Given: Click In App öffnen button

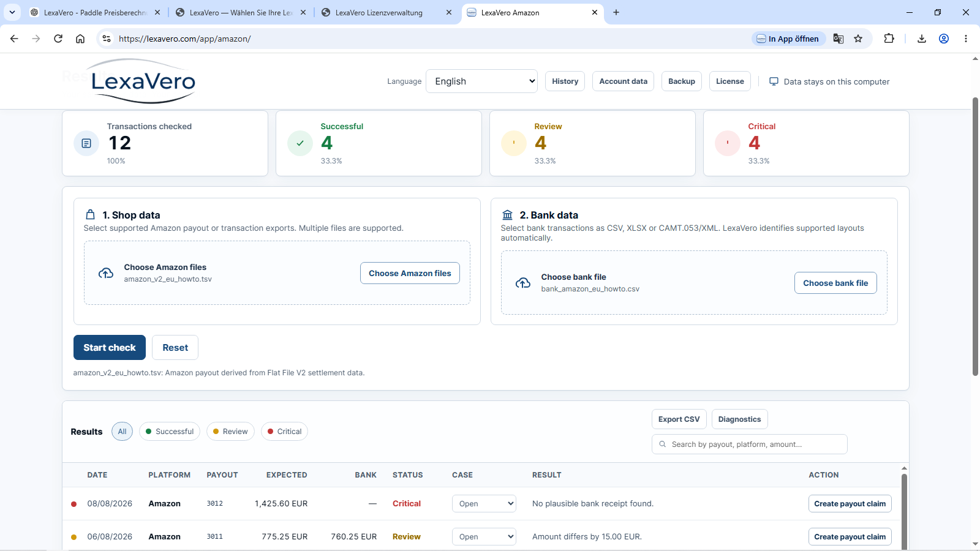Looking at the screenshot, I should click(788, 39).
